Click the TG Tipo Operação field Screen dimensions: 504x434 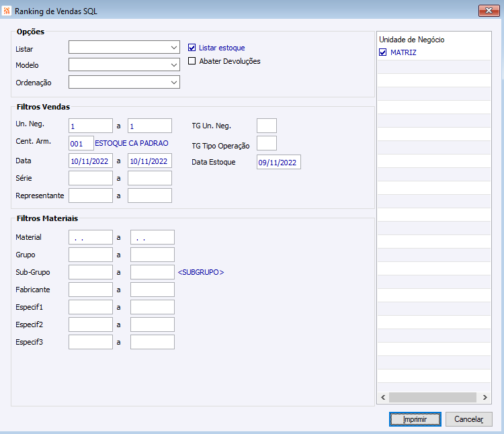pyautogui.click(x=266, y=143)
